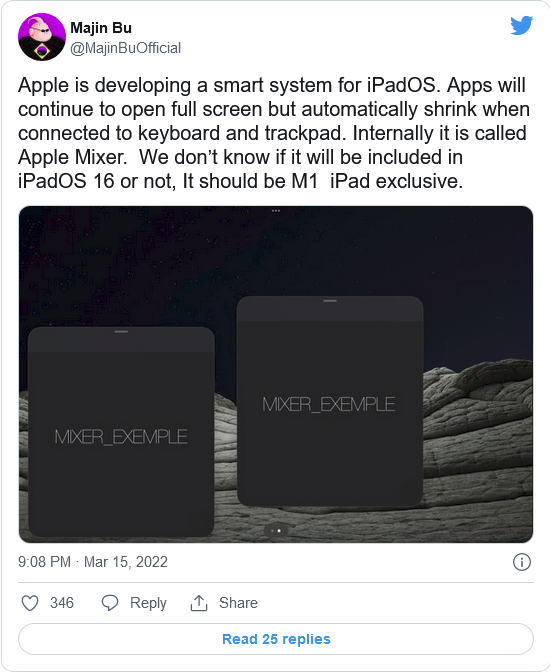Select the left MIXER_EXEMPLE app window
Screen dimensions: 550x672
point(121,432)
